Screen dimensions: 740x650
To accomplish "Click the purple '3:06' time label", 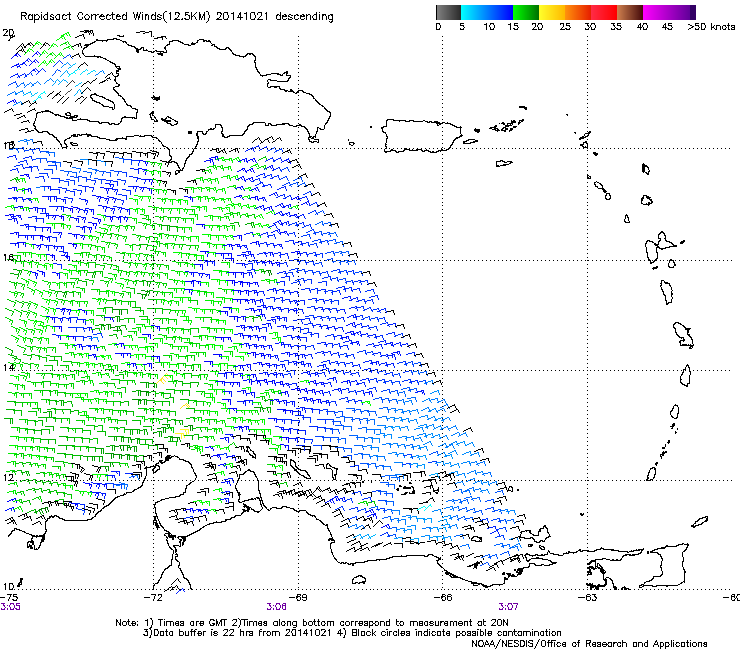I will [x=276, y=607].
